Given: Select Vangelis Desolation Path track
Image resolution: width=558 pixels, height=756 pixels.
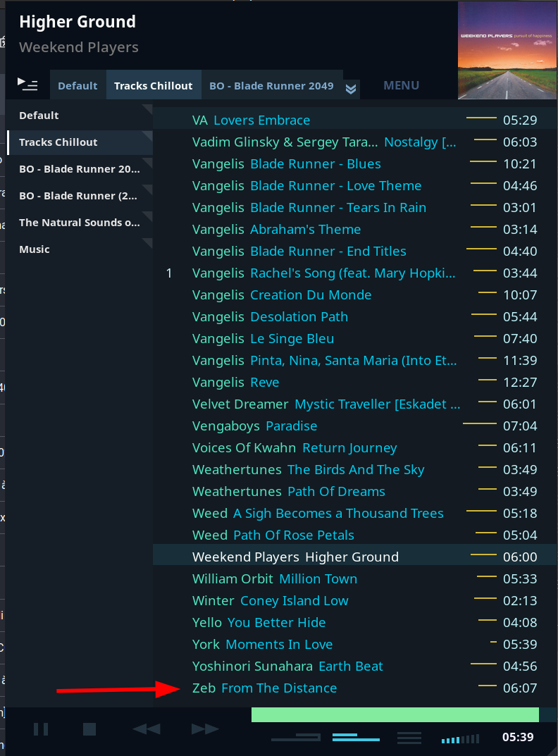Looking at the screenshot, I should [x=354, y=317].
